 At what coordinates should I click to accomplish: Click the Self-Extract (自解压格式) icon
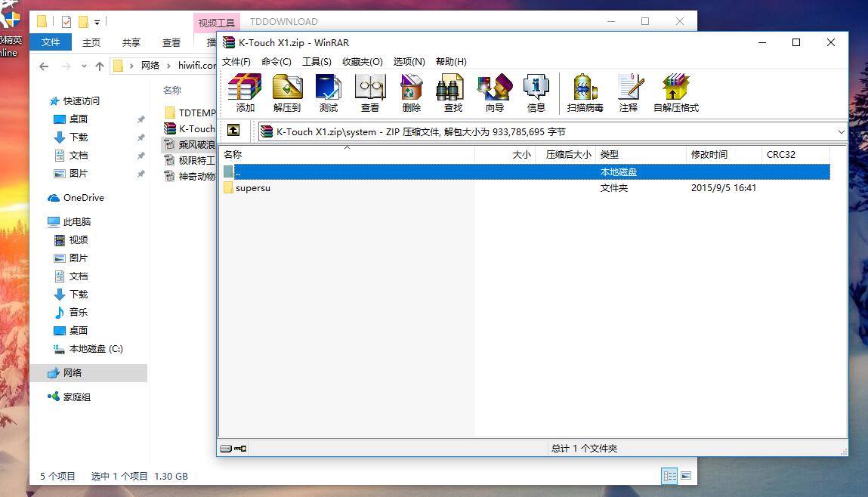675,93
